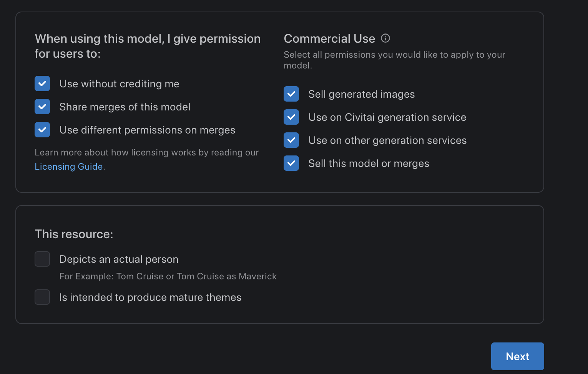Click the "Use on Civitai generation service" label
The width and height of the screenshot is (588, 374).
[x=387, y=117]
